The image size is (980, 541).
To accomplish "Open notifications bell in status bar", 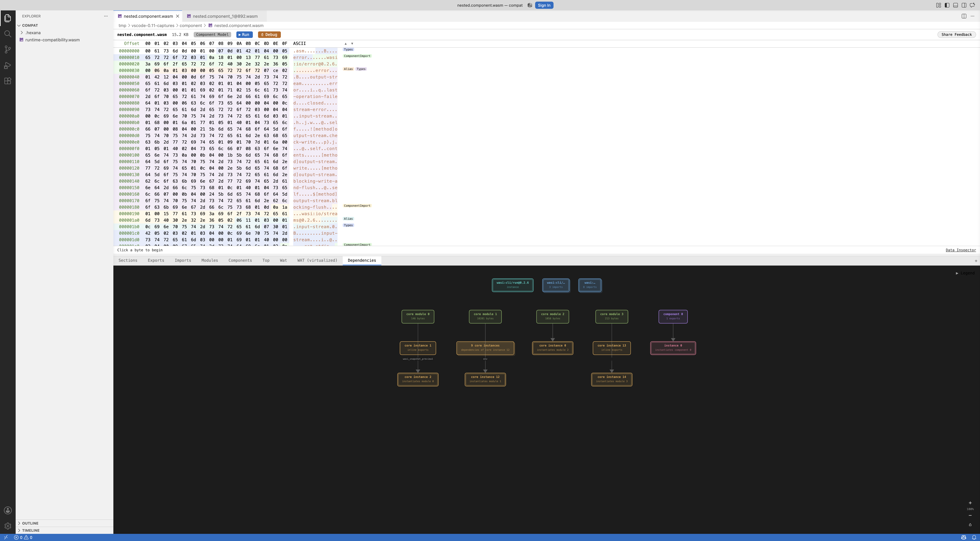I will 974,538.
